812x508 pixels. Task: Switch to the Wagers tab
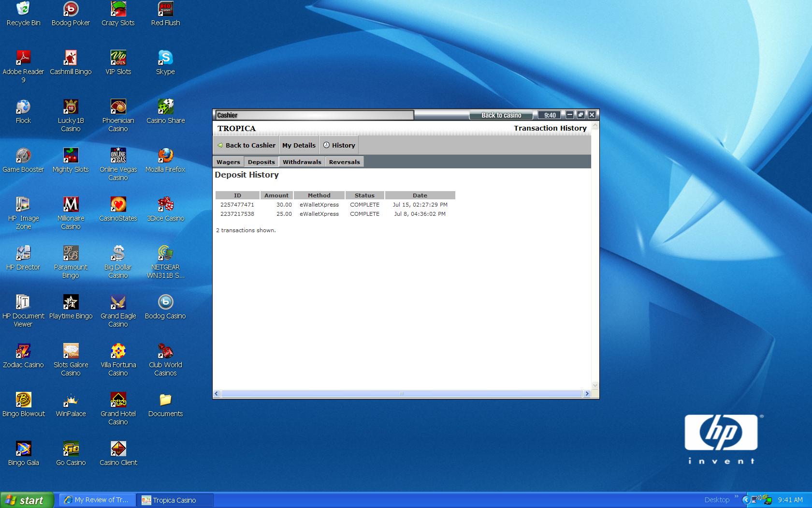(228, 162)
